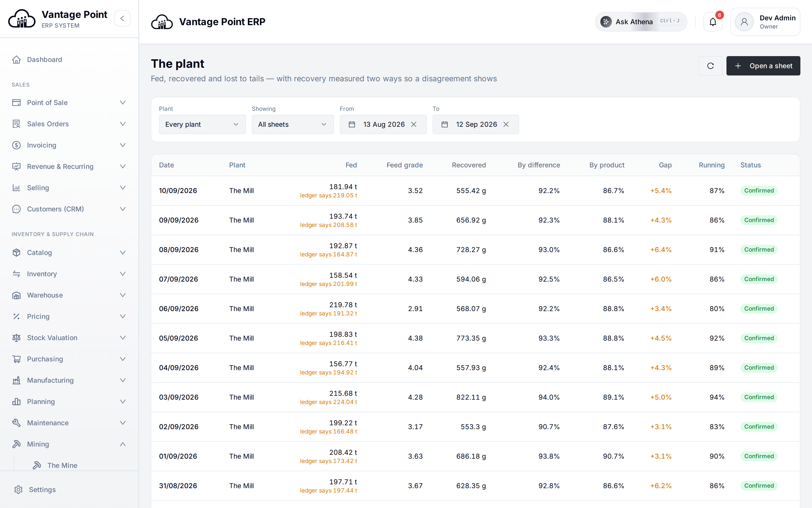
Task: Expand the Sales Orders menu chevron
Action: (x=123, y=124)
